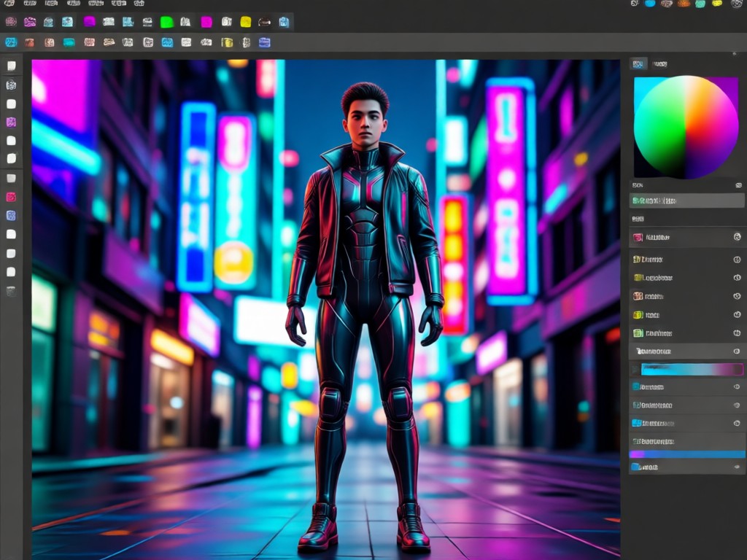Toggle visibility of the layer with the pink-red icon
This screenshot has height=560, width=747.
[737, 237]
